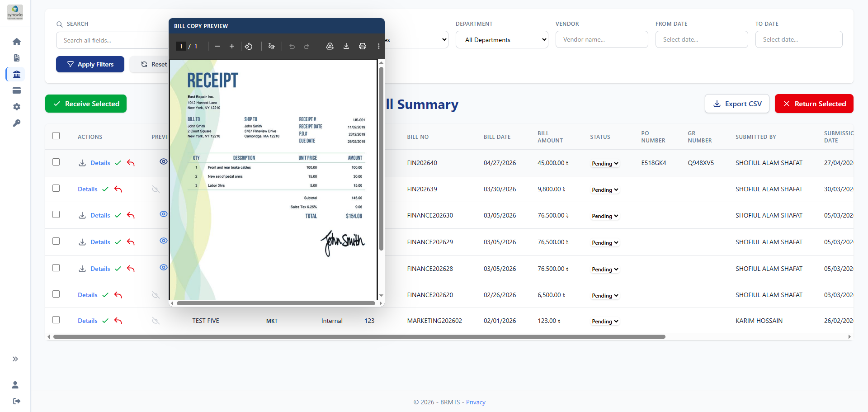
Task: Mark the FIN202639 bill as received
Action: [105, 189]
